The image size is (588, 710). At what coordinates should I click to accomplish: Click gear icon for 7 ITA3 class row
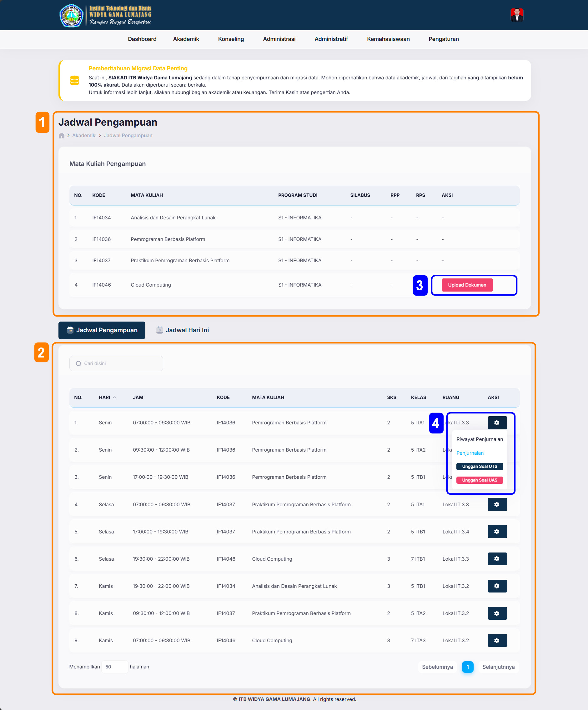(497, 640)
